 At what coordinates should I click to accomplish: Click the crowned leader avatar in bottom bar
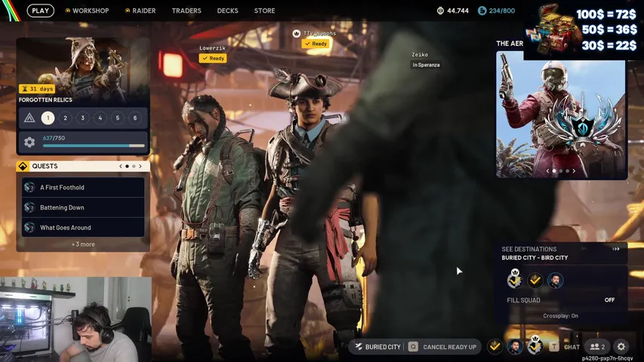(x=535, y=345)
